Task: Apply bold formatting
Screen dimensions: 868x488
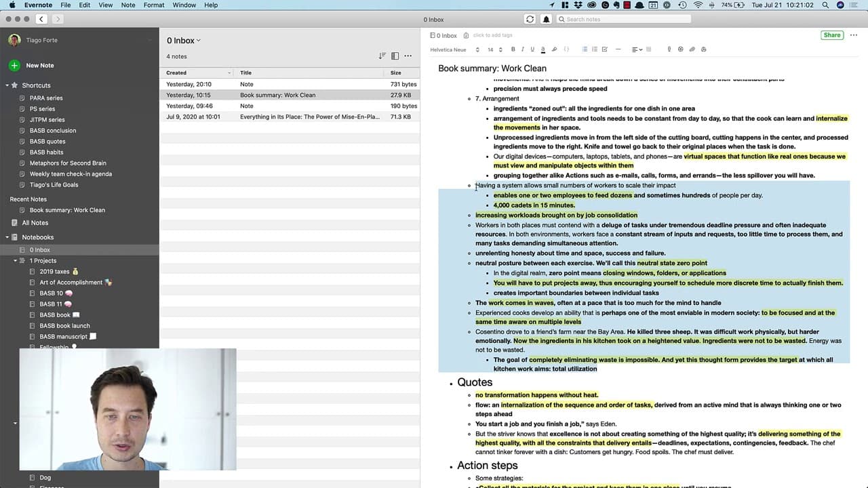Action: click(x=513, y=49)
